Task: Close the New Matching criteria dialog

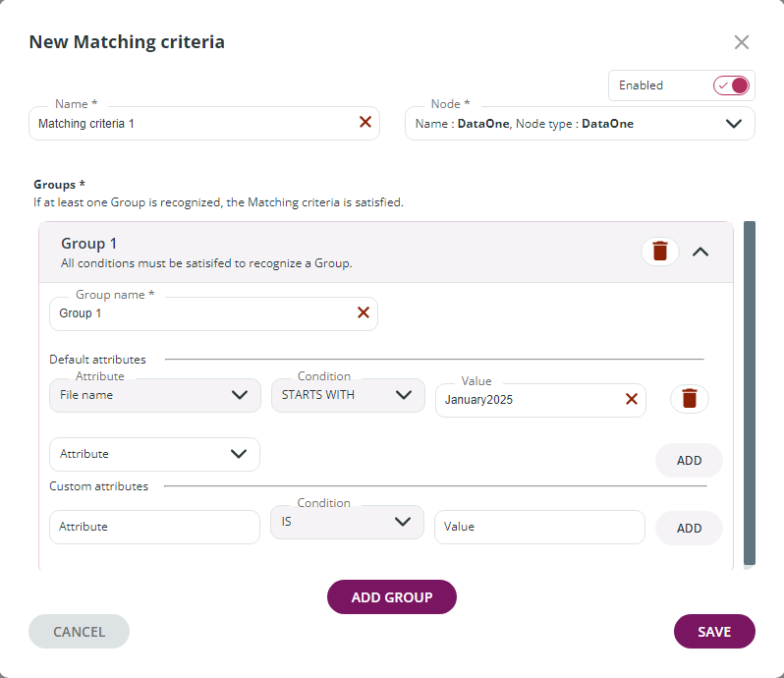Action: click(742, 42)
